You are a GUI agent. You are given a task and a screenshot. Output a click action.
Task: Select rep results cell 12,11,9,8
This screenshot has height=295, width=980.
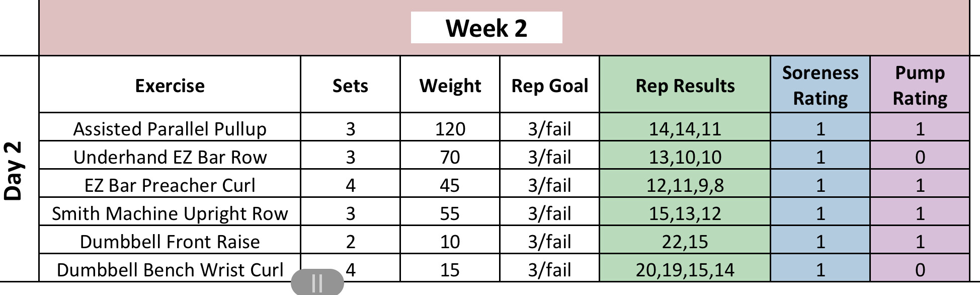pos(685,185)
